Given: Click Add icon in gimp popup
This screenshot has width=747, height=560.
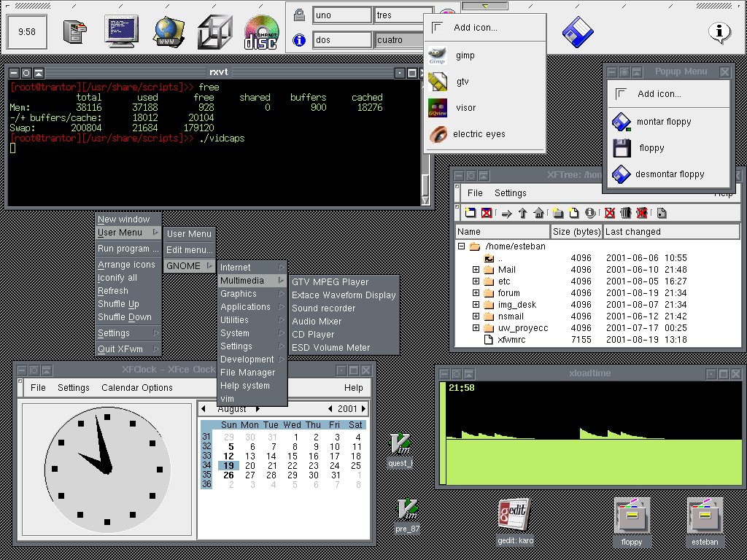Looking at the screenshot, I should [484, 28].
